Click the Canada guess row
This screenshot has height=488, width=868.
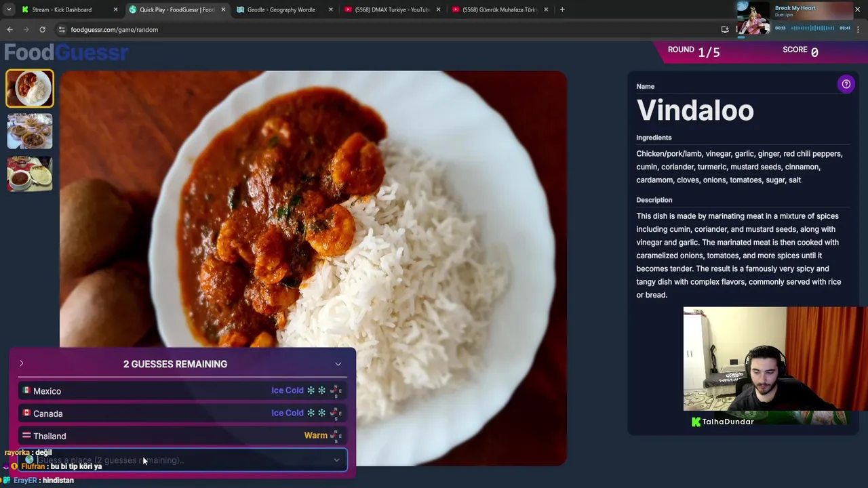click(x=182, y=413)
